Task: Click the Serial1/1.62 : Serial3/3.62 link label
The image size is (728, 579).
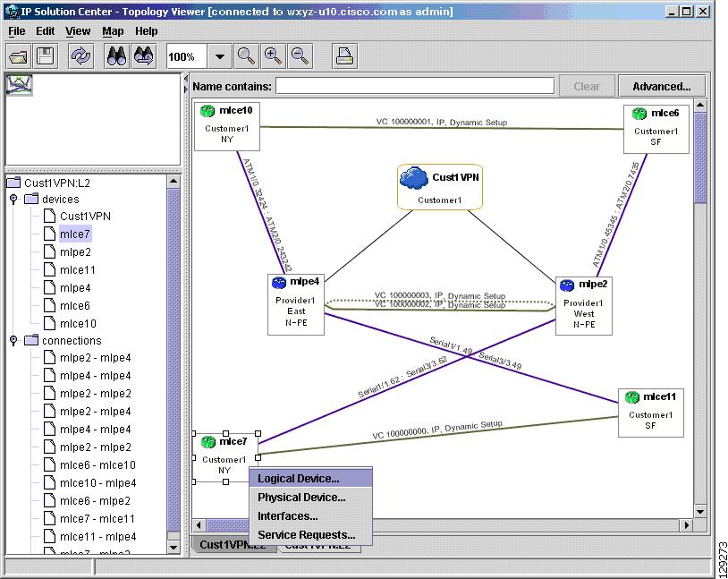Action: click(x=402, y=377)
